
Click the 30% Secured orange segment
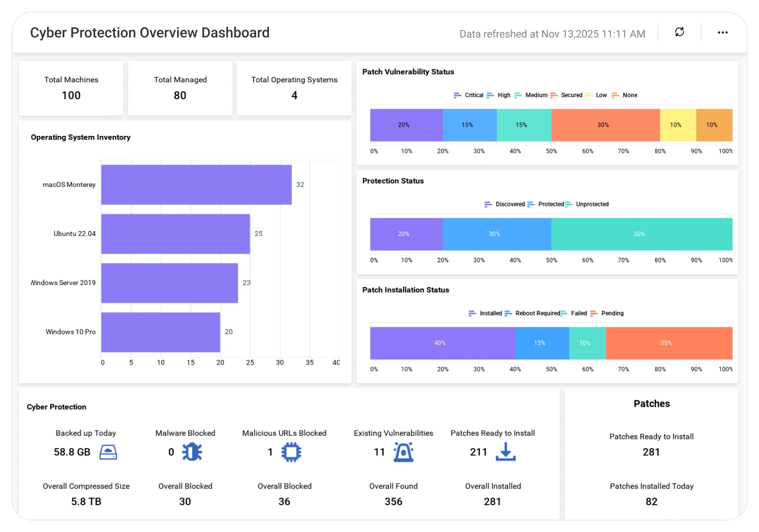click(605, 125)
